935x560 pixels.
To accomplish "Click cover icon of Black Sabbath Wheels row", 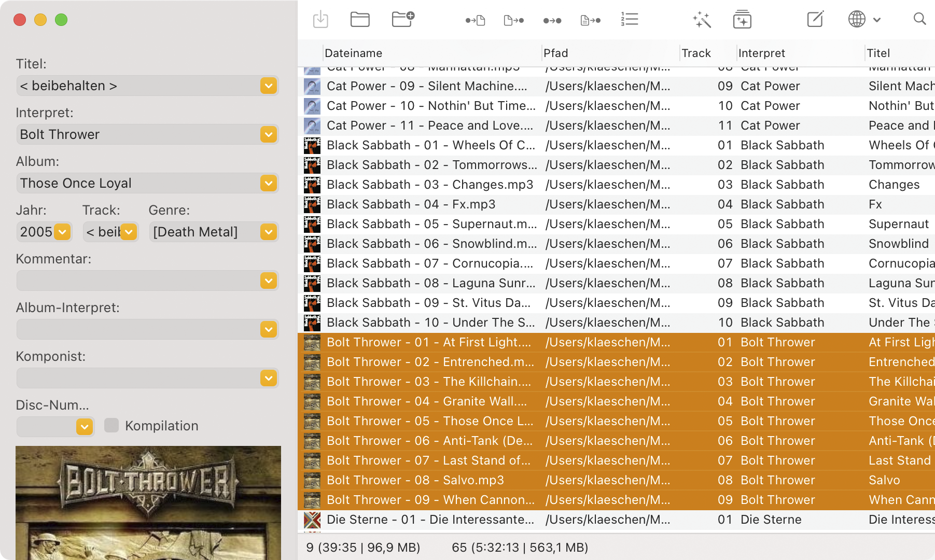I will 312,145.
